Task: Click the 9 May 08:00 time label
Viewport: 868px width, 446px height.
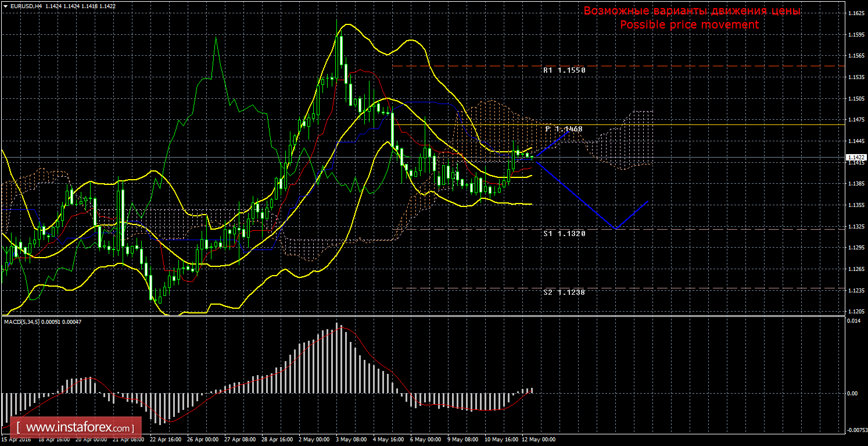Action: point(463,440)
